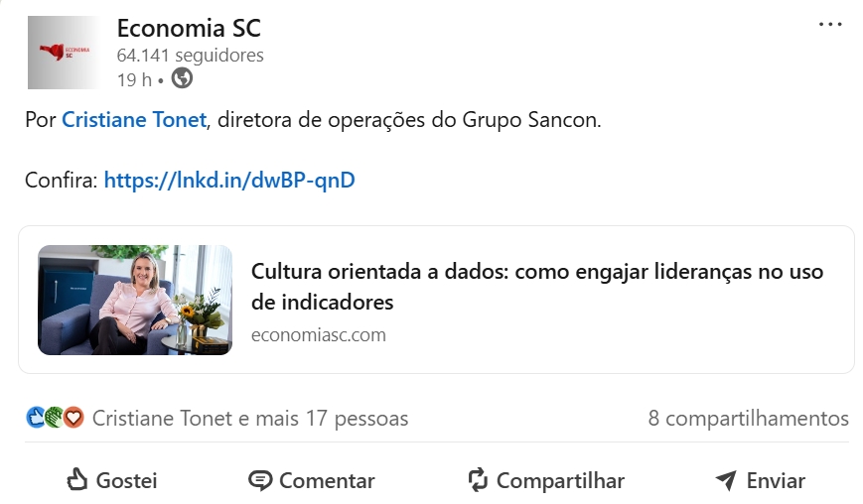Image resolution: width=863 pixels, height=504 pixels.
Task: Open the article headline about Cultura orientada a dados
Action: pyautogui.click(x=536, y=286)
